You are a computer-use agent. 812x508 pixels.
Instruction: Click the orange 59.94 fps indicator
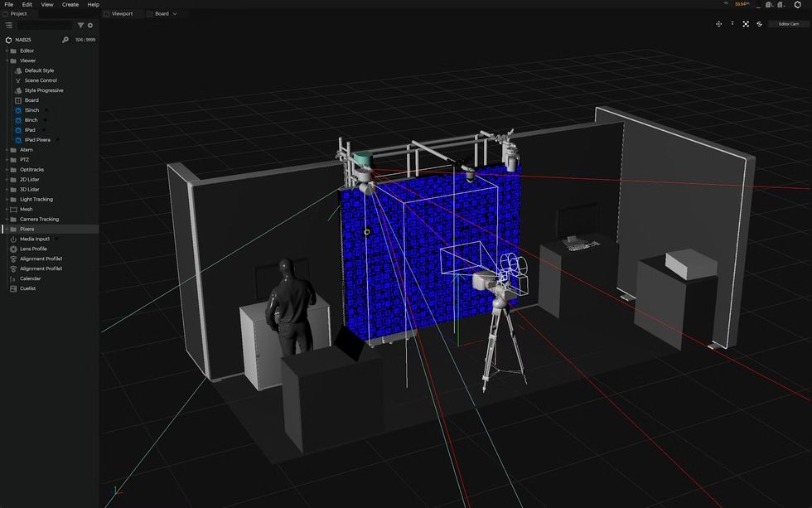(740, 3)
